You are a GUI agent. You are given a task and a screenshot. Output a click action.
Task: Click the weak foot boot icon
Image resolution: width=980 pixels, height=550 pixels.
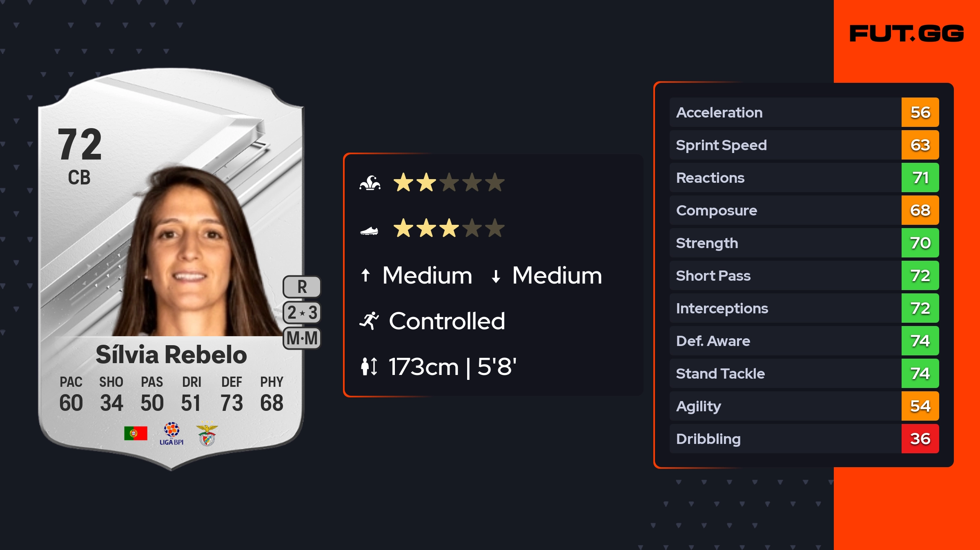point(369,231)
